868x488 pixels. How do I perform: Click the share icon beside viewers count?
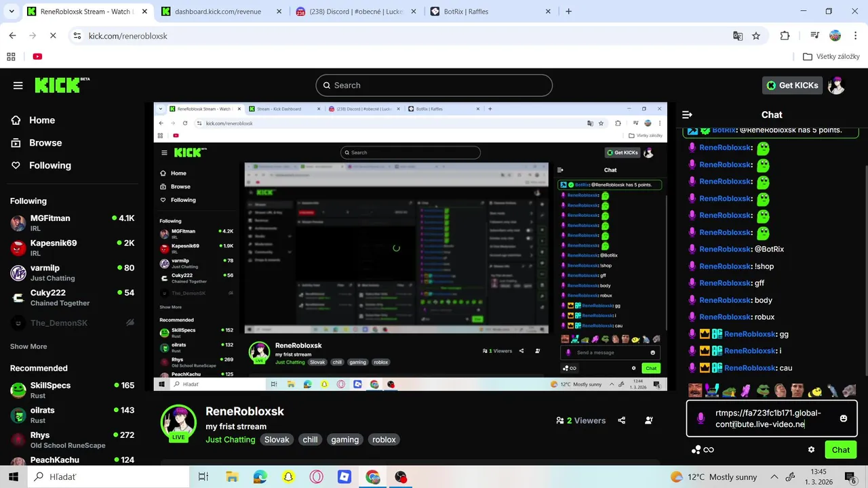tap(622, 420)
